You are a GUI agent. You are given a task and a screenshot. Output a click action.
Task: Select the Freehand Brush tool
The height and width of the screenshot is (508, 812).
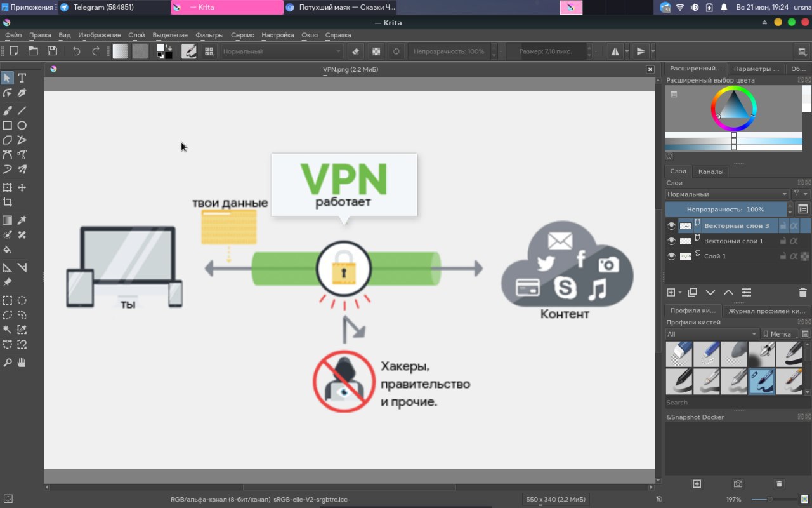pyautogui.click(x=7, y=110)
